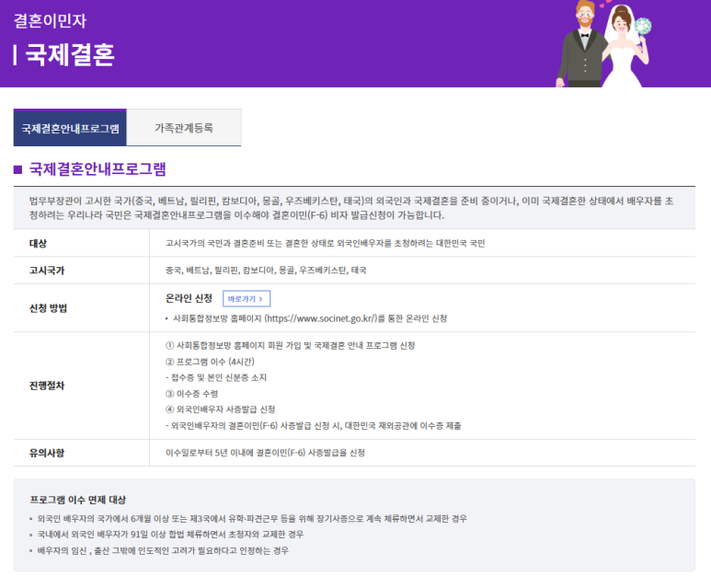Click step ③ 이수증 수령

coord(192,393)
